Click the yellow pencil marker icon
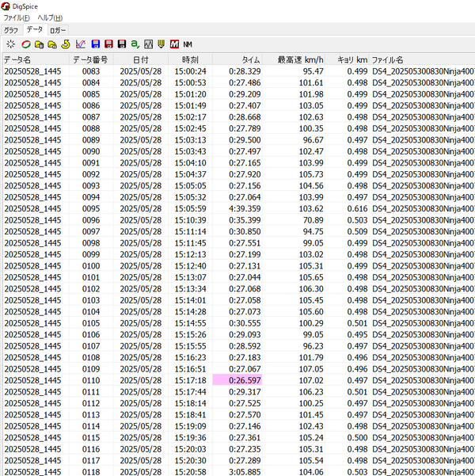This screenshot has height=476, width=475. pos(161,44)
